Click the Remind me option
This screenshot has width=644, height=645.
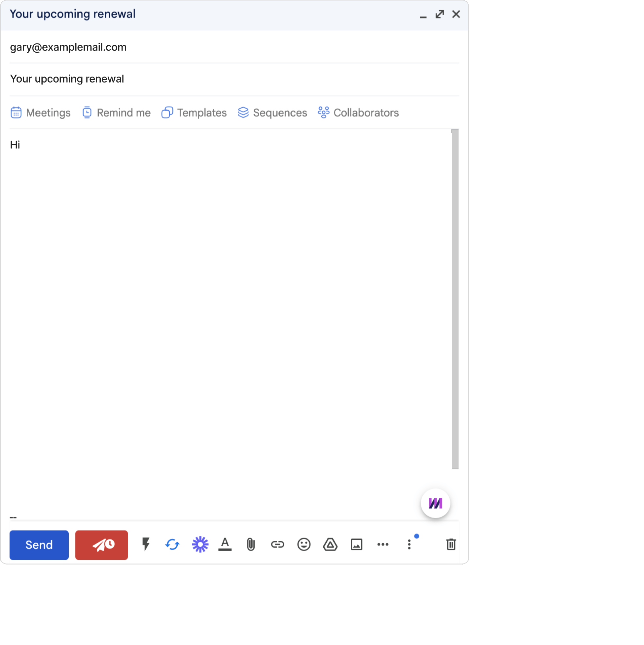coord(116,113)
